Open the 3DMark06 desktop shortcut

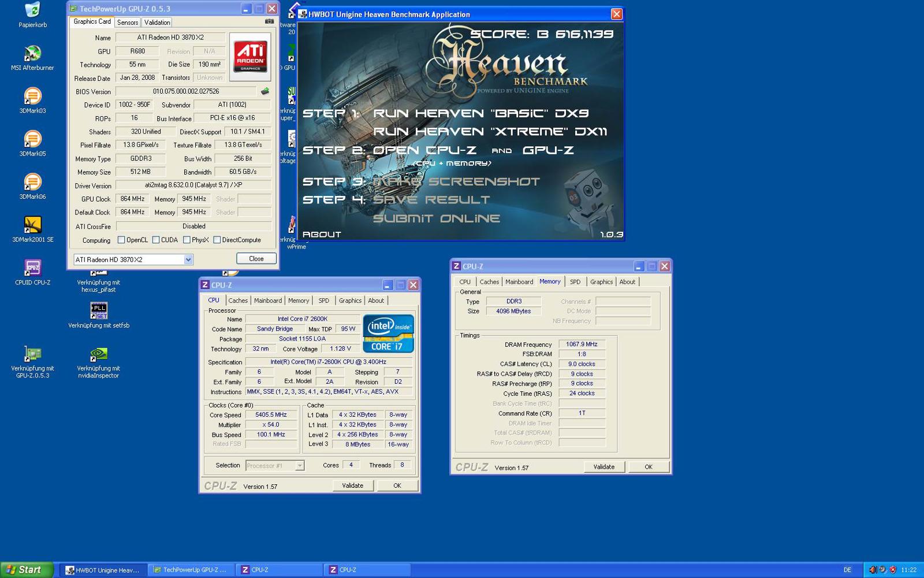click(32, 186)
